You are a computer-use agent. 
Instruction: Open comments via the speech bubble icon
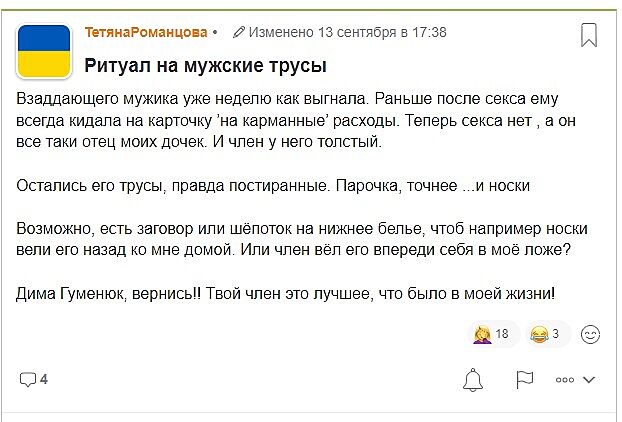(x=27, y=380)
